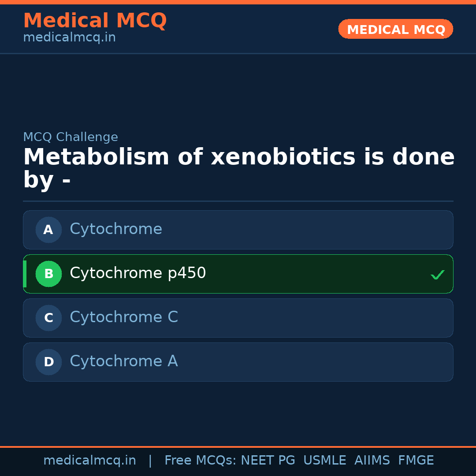Choose the "Cytochrome p450" answer text
The image size is (476, 476).
(138, 273)
